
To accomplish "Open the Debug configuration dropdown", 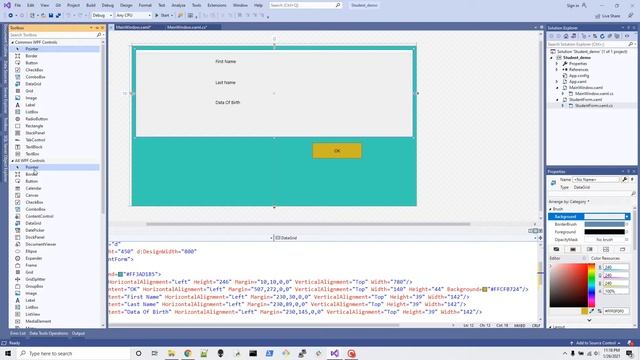I will click(x=102, y=15).
